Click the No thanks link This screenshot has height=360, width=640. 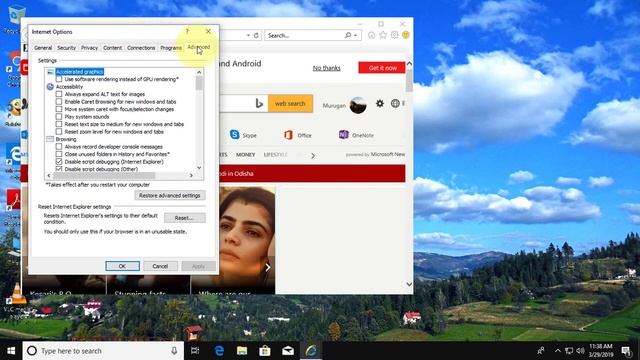[327, 68]
